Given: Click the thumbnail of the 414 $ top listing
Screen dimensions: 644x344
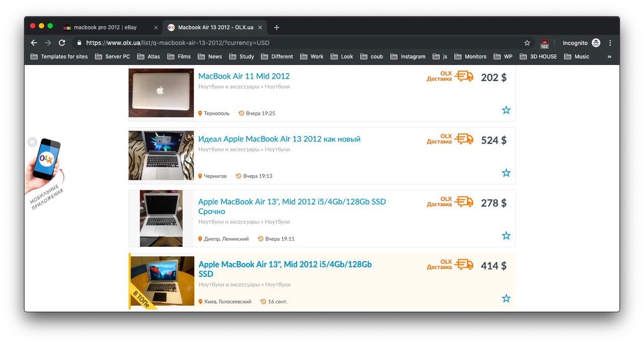Looking at the screenshot, I should 162,281.
